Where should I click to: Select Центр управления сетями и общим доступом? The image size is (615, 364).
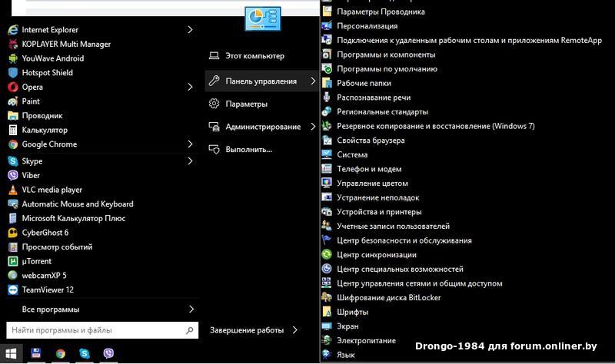(x=419, y=283)
